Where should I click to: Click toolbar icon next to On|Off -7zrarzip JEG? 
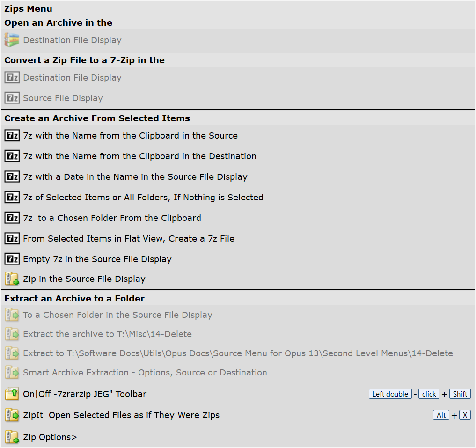click(12, 394)
